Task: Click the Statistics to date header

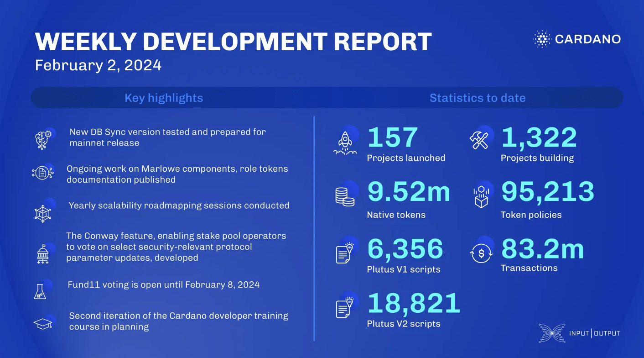Action: coord(478,98)
